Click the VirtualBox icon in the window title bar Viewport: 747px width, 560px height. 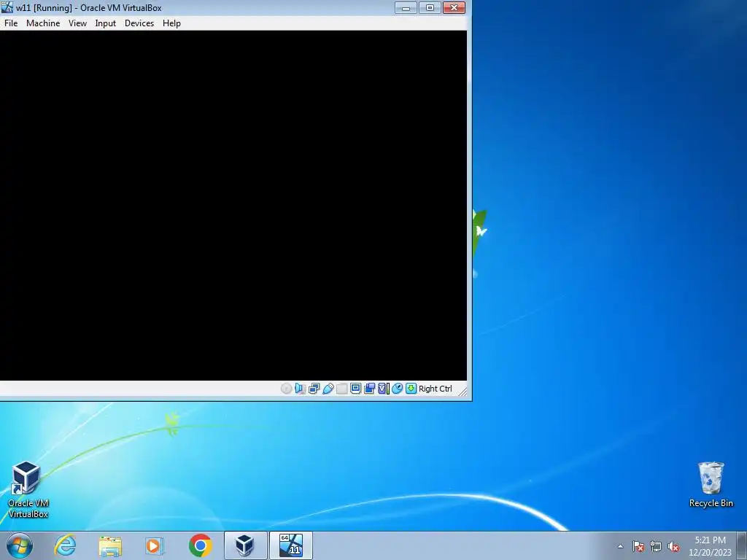pos(7,7)
